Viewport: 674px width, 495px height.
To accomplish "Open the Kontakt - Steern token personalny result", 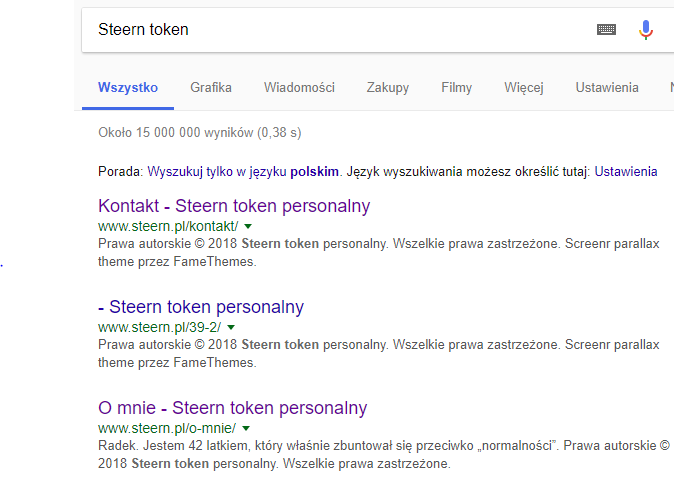I will (234, 206).
